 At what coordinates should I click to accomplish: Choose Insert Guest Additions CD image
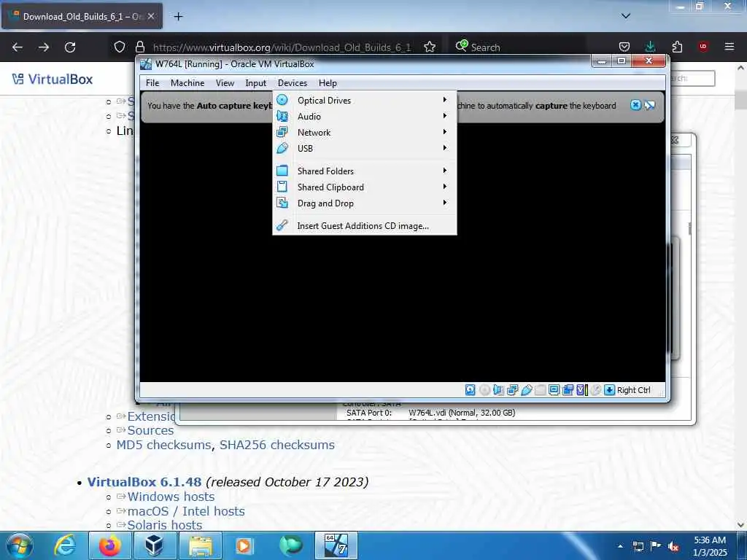click(365, 226)
